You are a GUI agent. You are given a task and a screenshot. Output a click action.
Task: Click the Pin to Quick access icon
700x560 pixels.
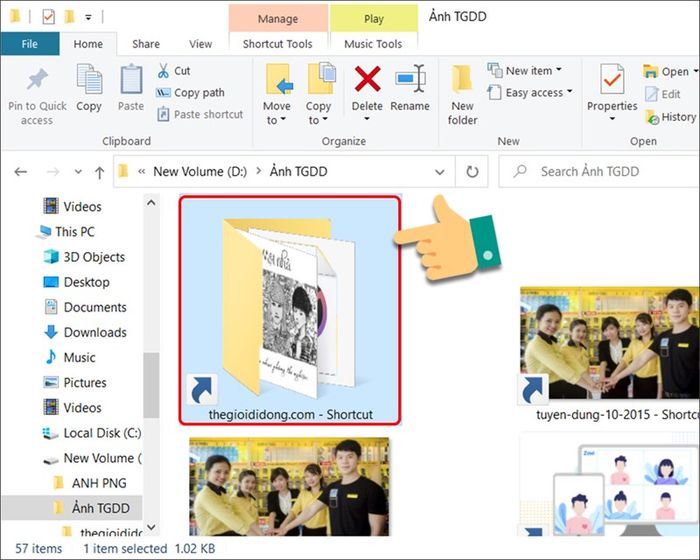pyautogui.click(x=37, y=80)
